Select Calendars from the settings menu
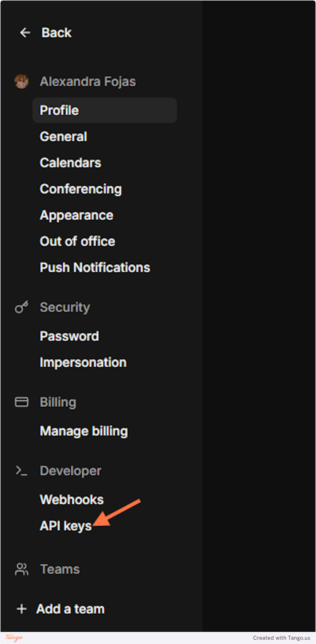The image size is (316, 644). pos(70,163)
